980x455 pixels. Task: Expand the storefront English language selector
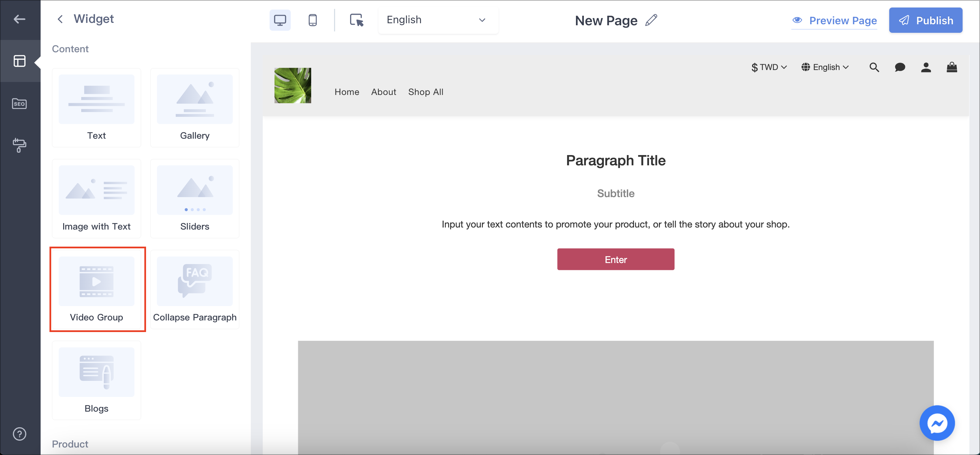click(825, 67)
